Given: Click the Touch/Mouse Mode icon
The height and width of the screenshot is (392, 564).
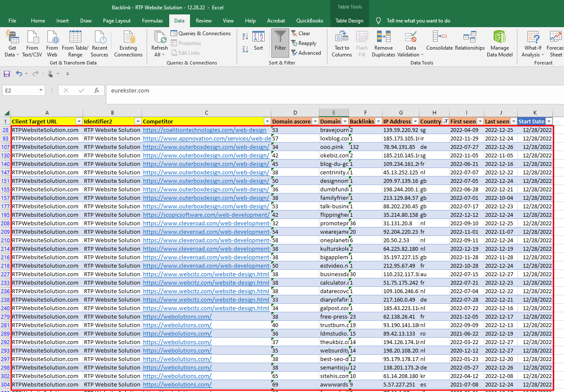Looking at the screenshot, I should [x=50, y=74].
